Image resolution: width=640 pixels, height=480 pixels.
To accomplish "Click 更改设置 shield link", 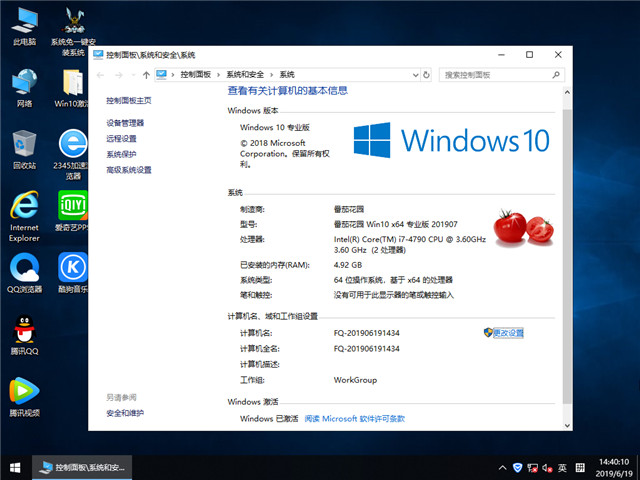I will [503, 333].
